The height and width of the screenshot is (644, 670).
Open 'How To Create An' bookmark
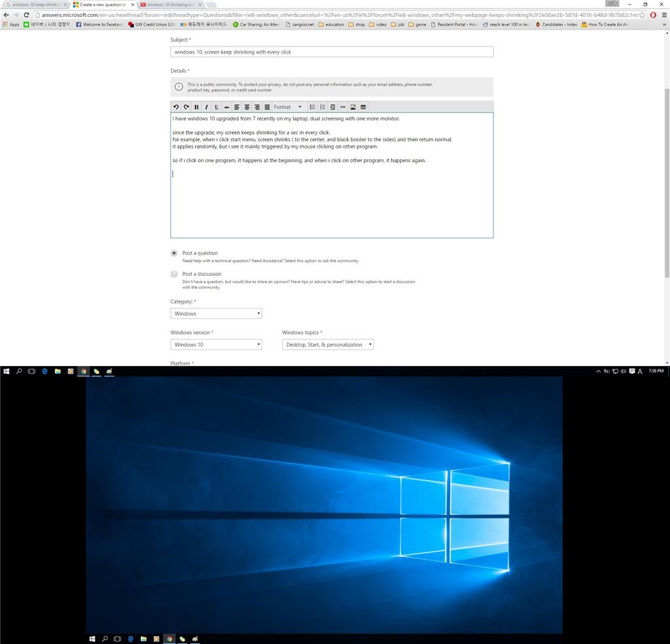(605, 25)
